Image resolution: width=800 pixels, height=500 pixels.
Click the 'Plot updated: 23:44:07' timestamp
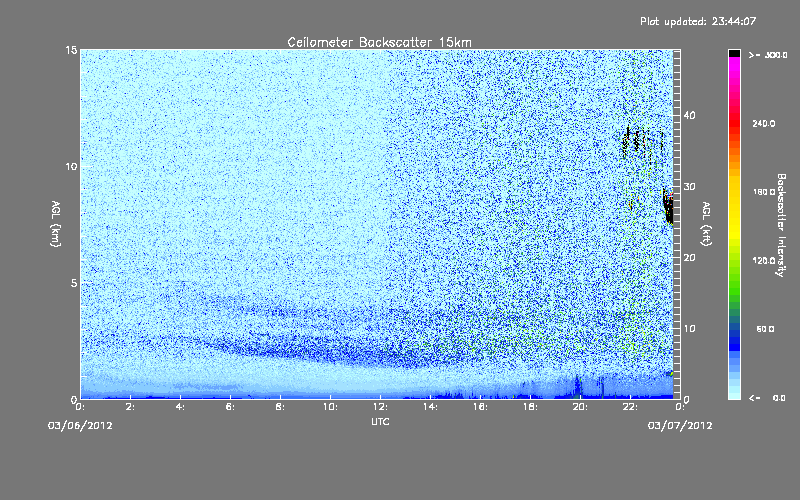(x=698, y=21)
